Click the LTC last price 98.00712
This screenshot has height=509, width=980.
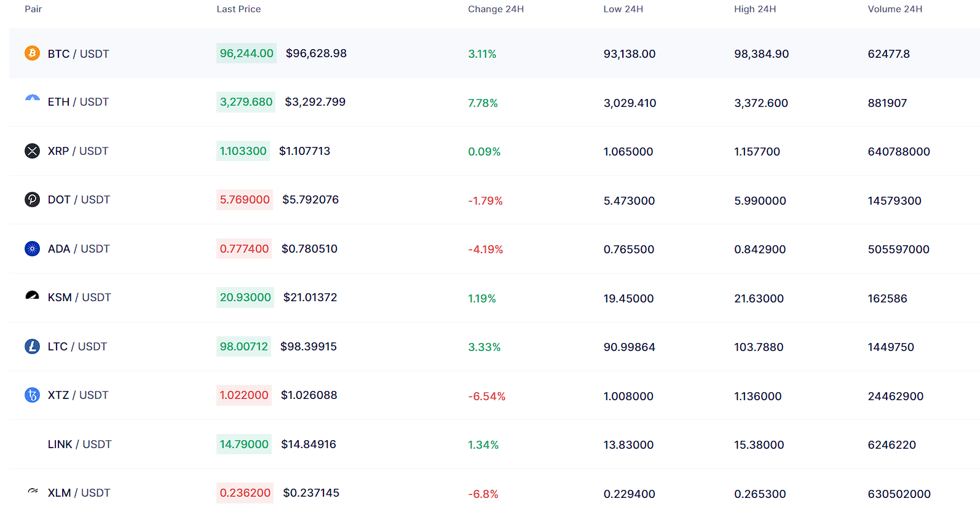point(243,347)
